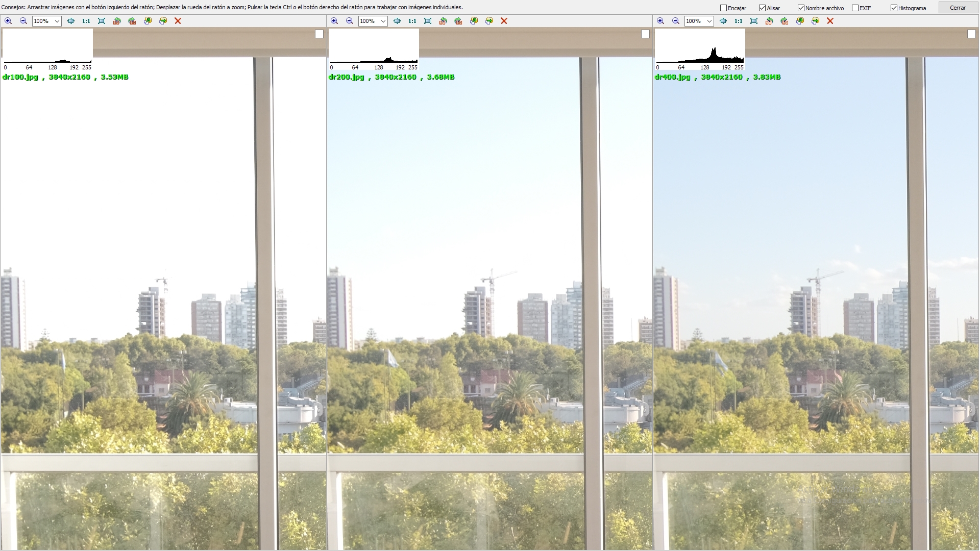
Task: Show dr400.jpg at 1:1 actual size
Action: (x=739, y=21)
